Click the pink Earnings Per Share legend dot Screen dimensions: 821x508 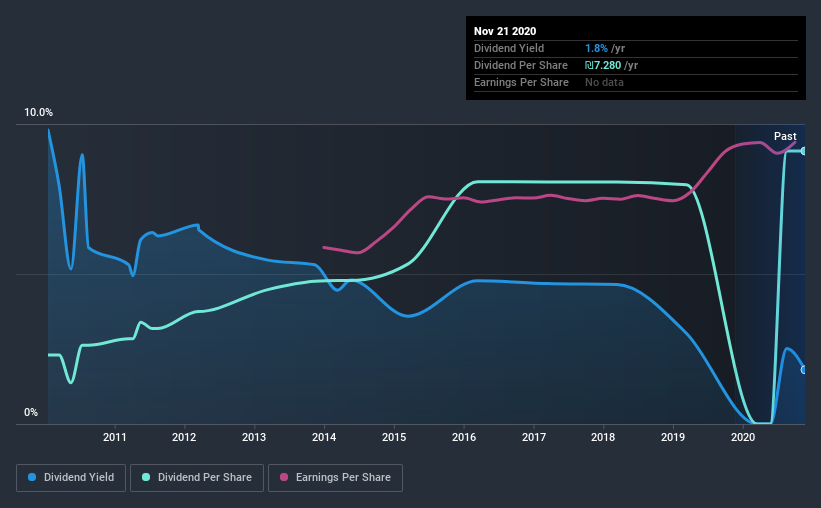[284, 477]
